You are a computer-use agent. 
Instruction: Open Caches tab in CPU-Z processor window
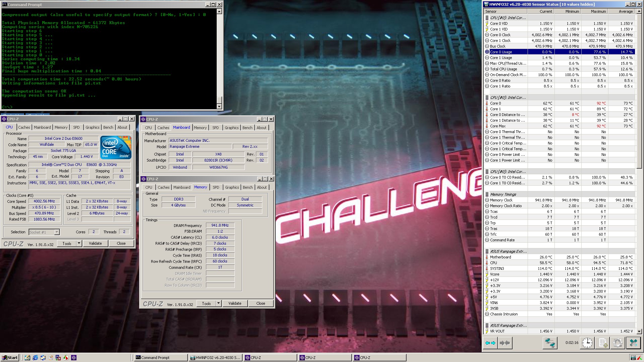tap(24, 127)
